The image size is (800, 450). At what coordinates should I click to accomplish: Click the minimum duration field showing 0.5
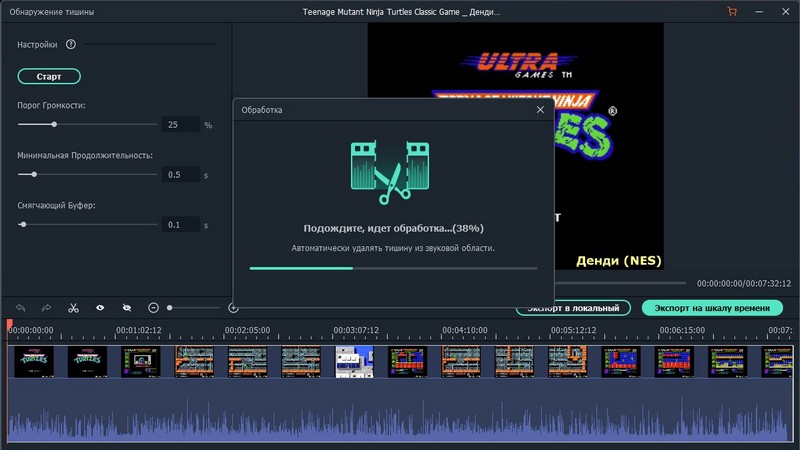181,174
